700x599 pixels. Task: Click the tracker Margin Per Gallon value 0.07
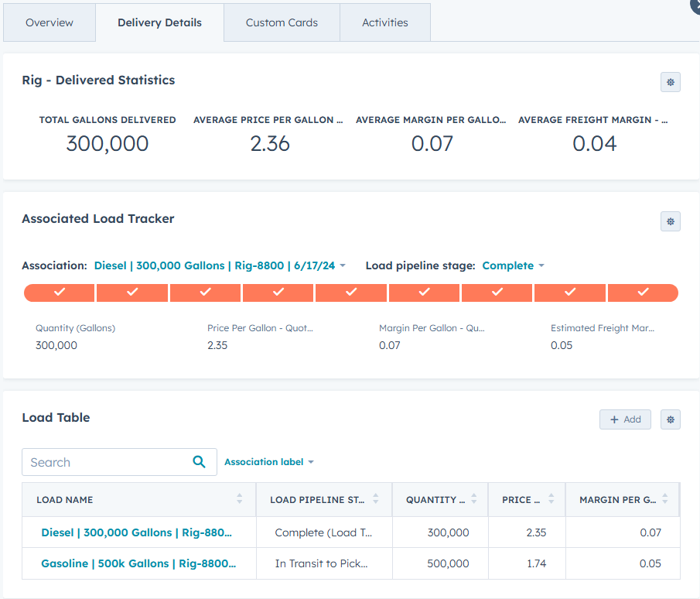[x=390, y=345]
